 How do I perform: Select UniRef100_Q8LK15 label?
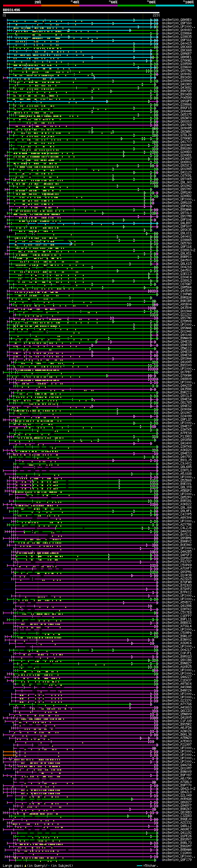click(x=177, y=264)
